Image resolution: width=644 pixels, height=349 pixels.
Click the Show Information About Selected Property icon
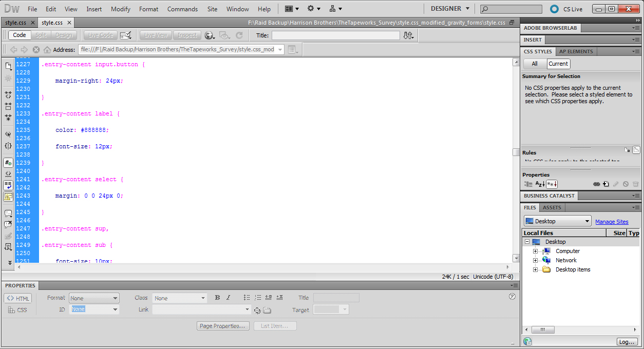click(628, 150)
